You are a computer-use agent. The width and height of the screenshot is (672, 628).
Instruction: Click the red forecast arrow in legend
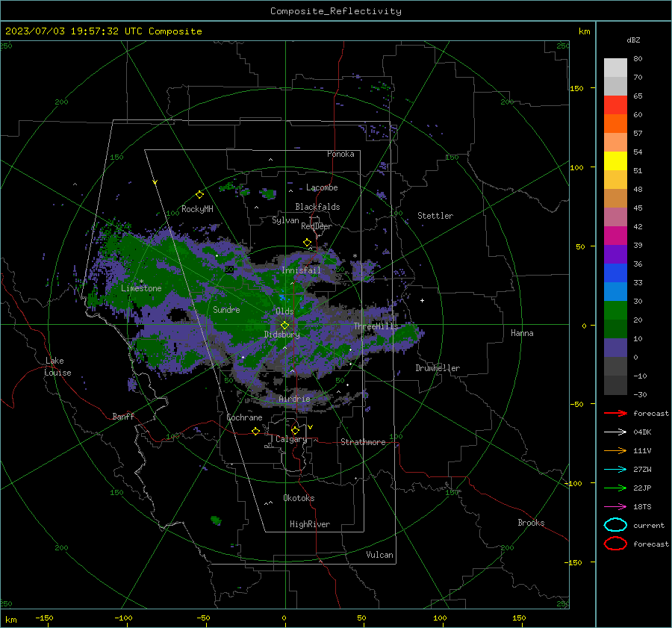click(x=615, y=413)
